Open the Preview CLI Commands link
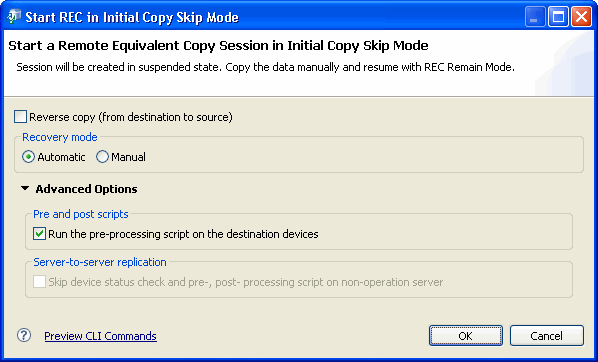Image resolution: width=598 pixels, height=362 pixels. tap(100, 336)
